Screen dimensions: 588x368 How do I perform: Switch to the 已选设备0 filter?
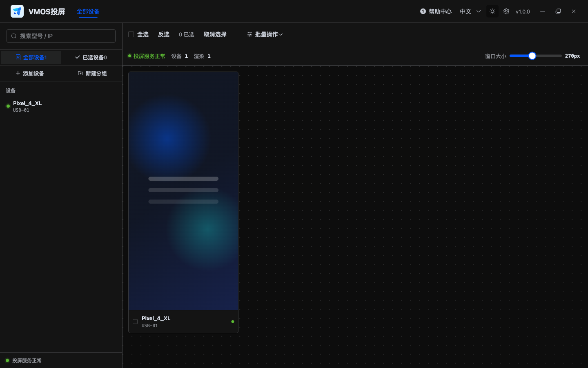(x=91, y=57)
